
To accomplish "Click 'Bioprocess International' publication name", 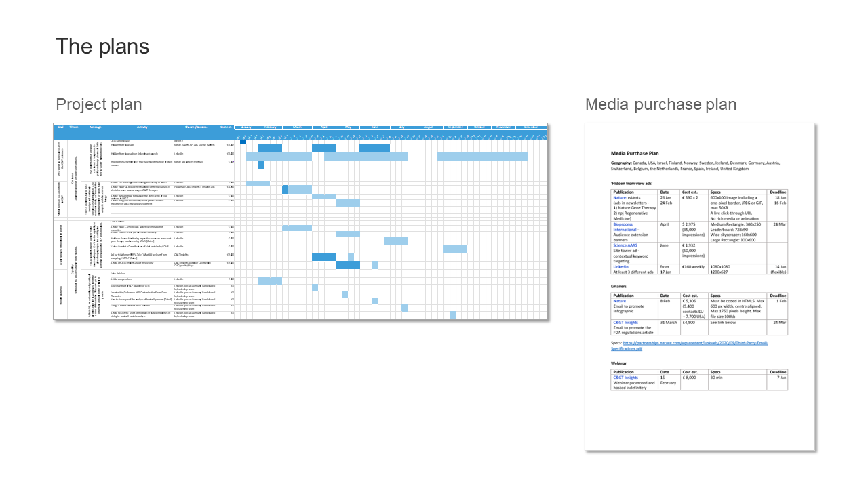I will point(625,226).
